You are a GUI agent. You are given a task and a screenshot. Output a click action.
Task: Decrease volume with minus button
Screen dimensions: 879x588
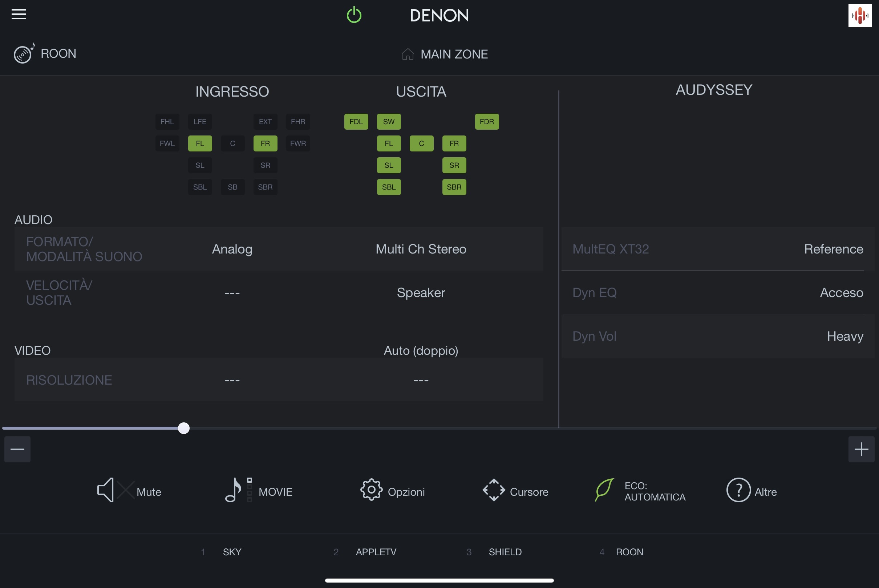click(17, 449)
